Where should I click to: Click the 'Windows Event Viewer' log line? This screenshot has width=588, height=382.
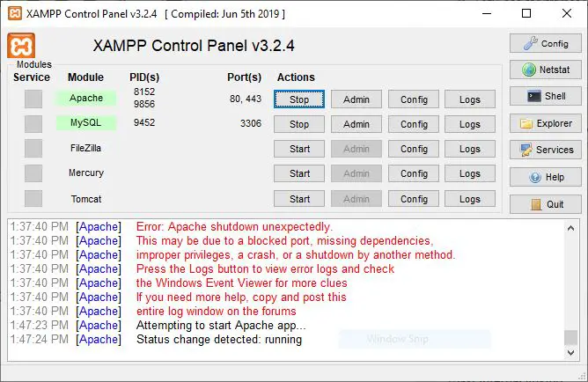point(241,283)
